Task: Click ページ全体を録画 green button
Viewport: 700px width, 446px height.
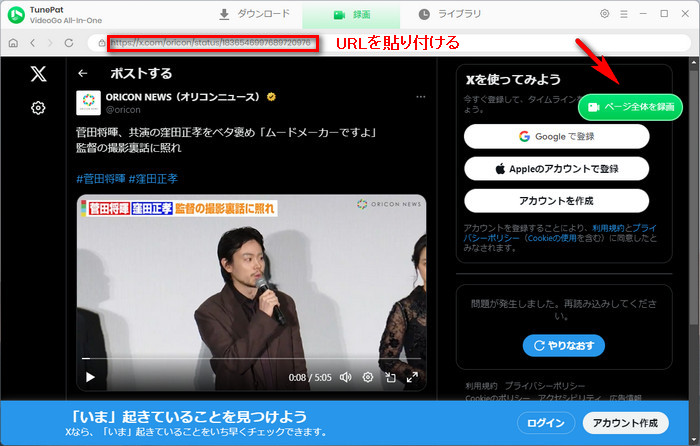Action: (x=630, y=107)
